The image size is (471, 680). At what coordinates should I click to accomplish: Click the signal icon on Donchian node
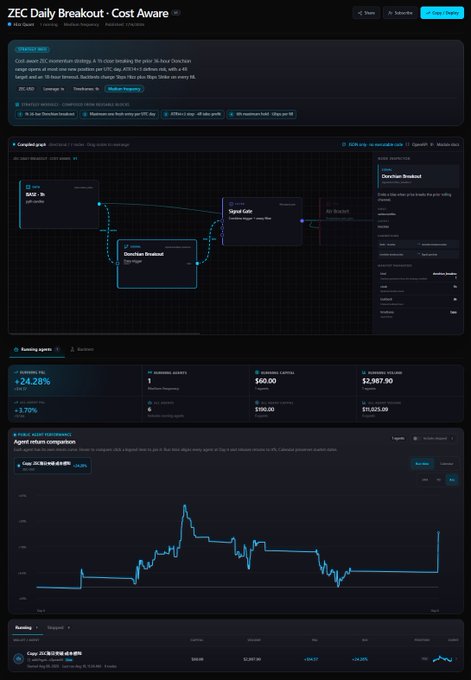pos(126,246)
